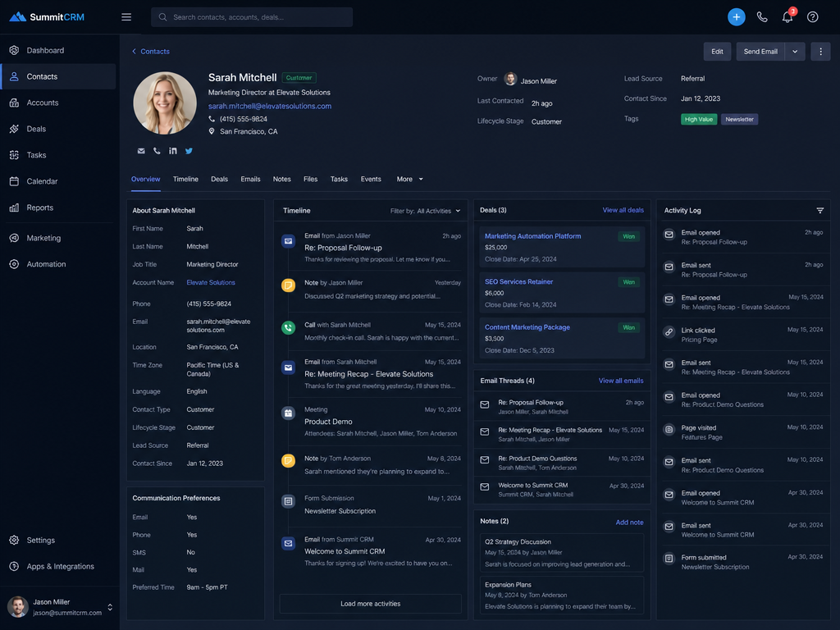
Task: Click the green Customer badge beside name
Action: pos(299,78)
